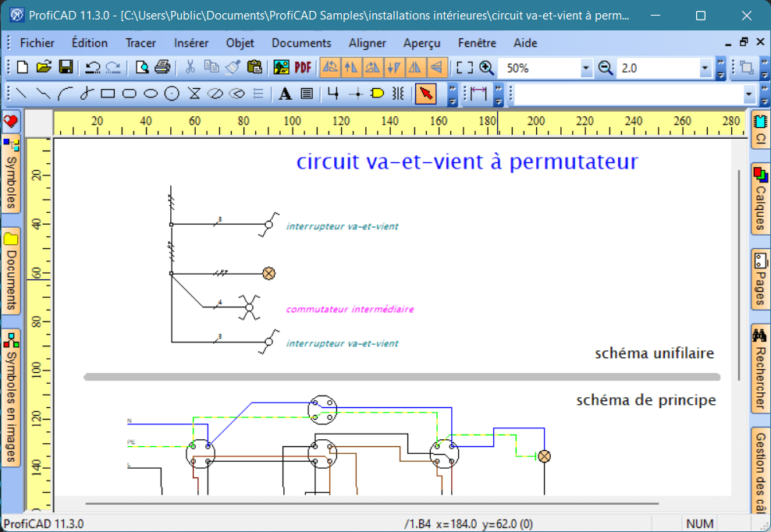Select the 'schéma unifilaire' label
The image size is (771, 532).
655,353
